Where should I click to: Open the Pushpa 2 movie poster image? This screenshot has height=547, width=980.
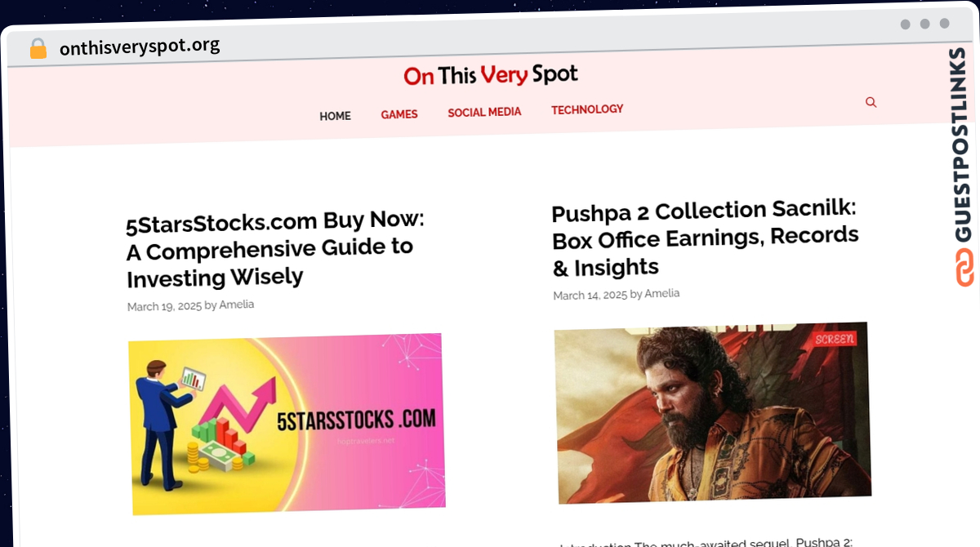click(x=712, y=412)
